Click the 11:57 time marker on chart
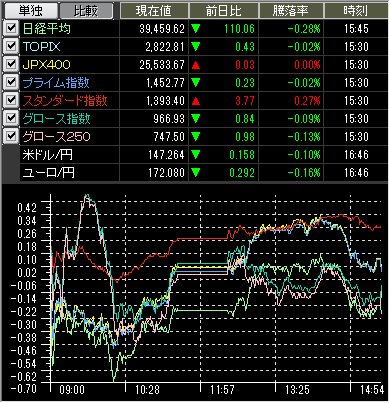The image size is (390, 403). (x=222, y=390)
